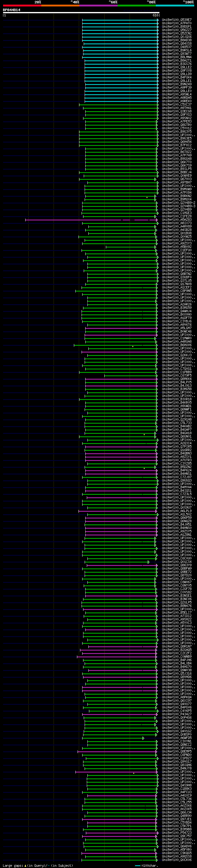
Task: Select UniRef100_C1MGE3 label
Action: [x=177, y=213]
